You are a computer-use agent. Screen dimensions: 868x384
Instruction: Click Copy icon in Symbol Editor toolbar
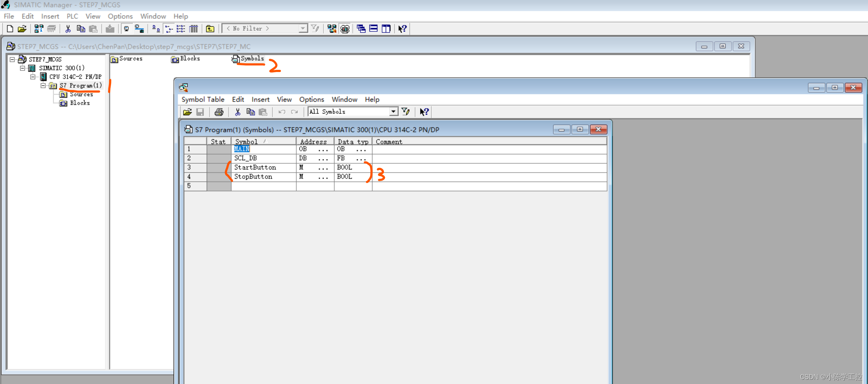[x=250, y=112]
